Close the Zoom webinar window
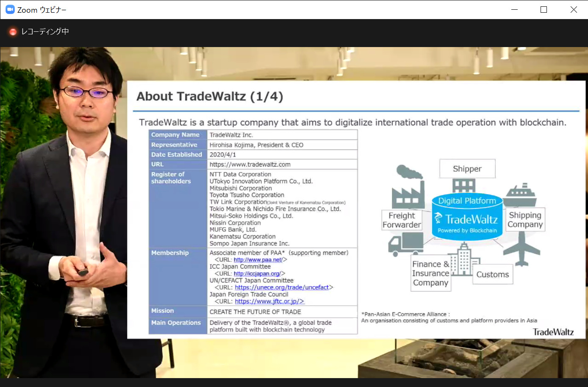Image resolution: width=588 pixels, height=387 pixels. click(x=573, y=9)
